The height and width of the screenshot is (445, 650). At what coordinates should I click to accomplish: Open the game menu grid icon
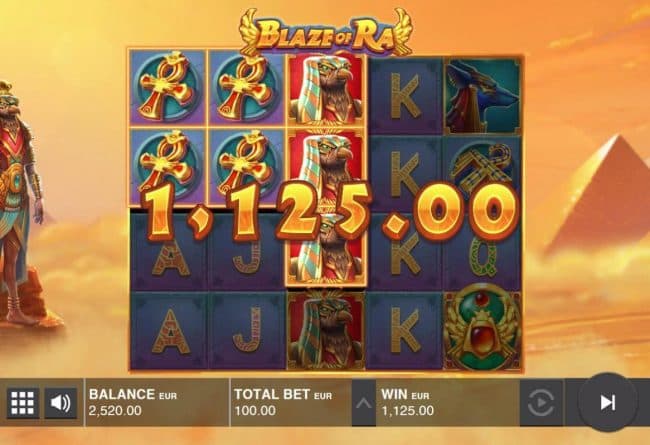pyautogui.click(x=22, y=402)
